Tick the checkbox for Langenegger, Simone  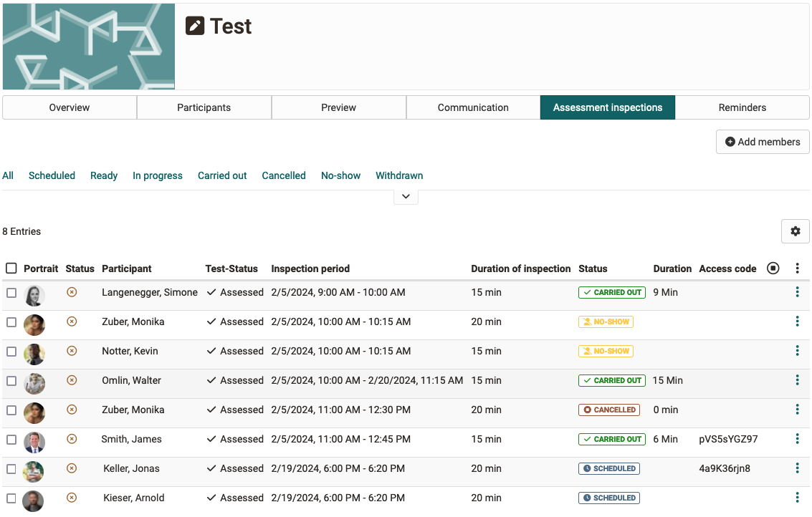(x=11, y=292)
